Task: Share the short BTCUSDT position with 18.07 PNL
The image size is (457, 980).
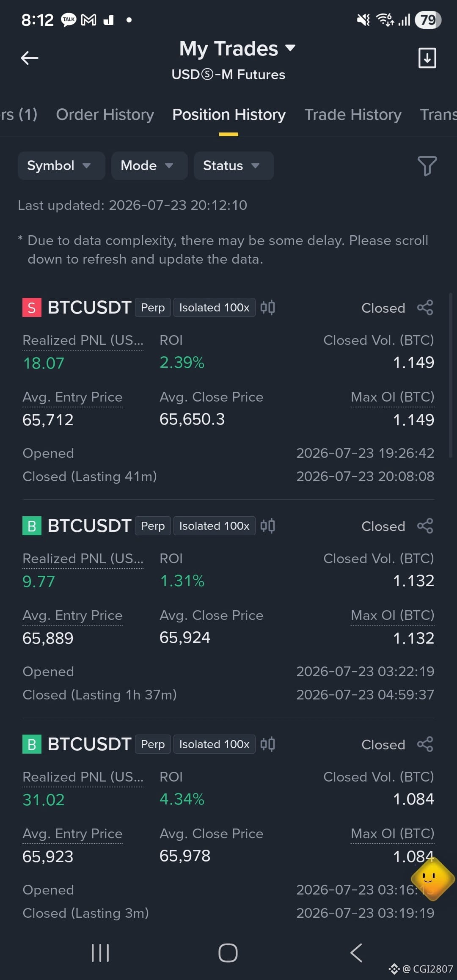Action: 425,308
